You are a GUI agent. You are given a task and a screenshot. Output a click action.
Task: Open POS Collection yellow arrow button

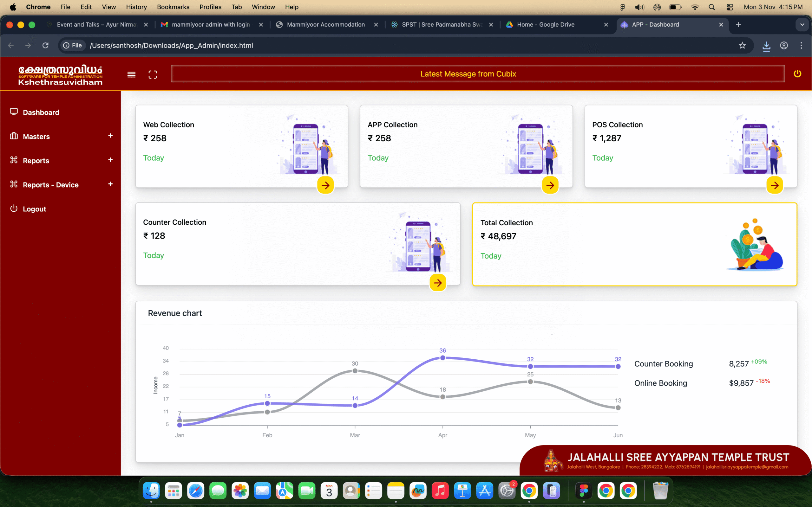coord(775,185)
